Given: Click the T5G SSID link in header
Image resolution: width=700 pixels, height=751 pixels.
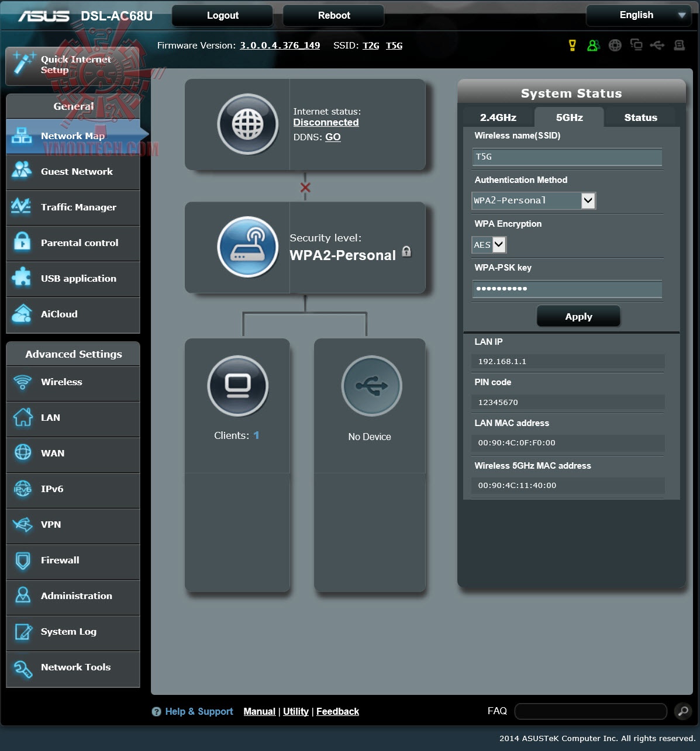Looking at the screenshot, I should (394, 46).
